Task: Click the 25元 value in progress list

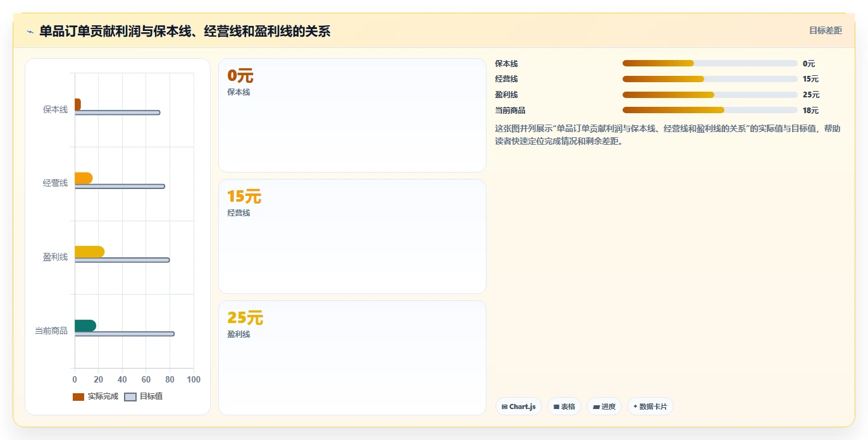Action: tap(811, 95)
